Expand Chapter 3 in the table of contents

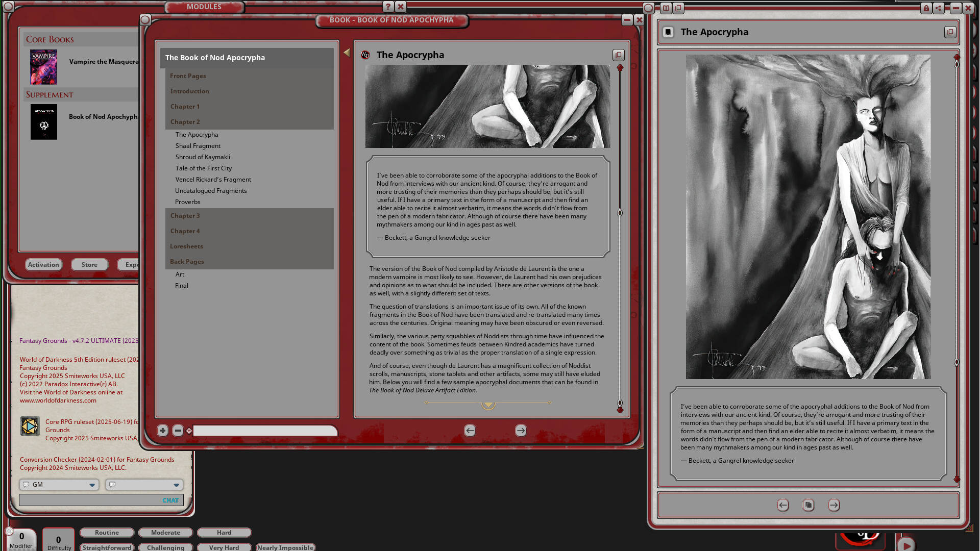tap(185, 215)
